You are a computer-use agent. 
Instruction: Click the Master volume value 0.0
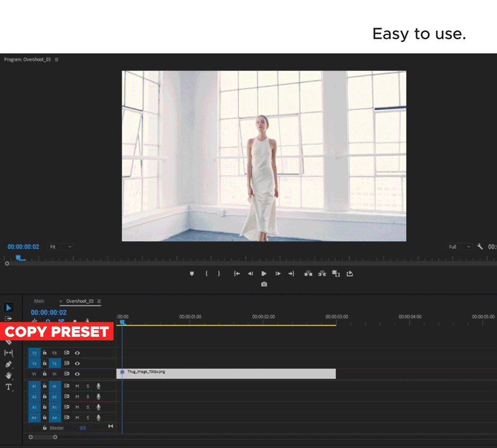tap(83, 428)
